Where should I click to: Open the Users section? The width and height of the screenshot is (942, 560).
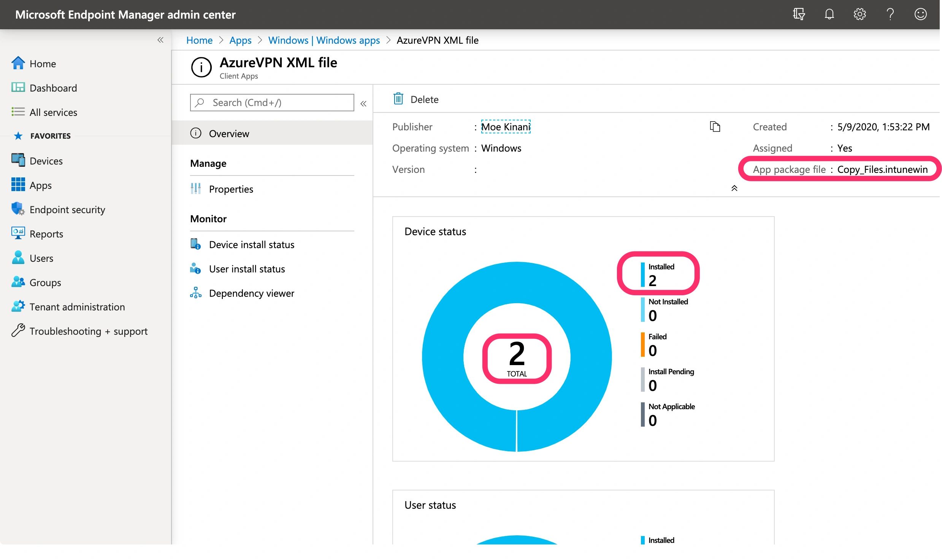[x=41, y=258]
